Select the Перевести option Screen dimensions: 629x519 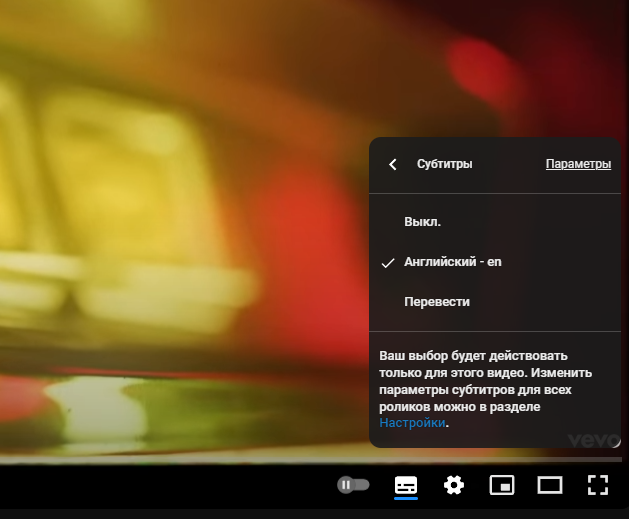[495, 302]
